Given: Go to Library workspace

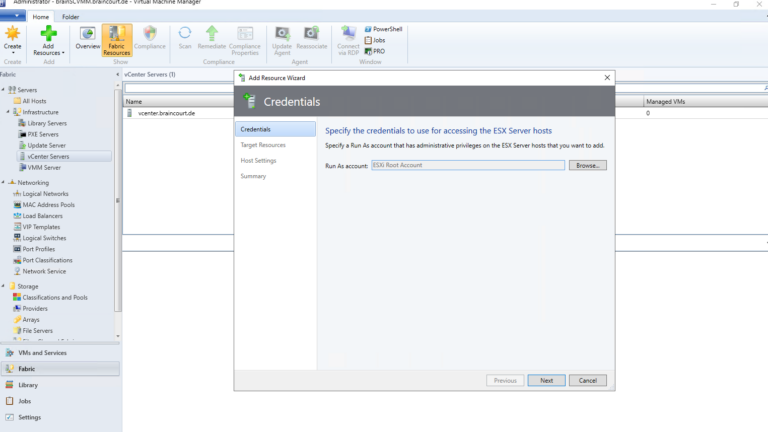Looking at the screenshot, I should 60,385.
